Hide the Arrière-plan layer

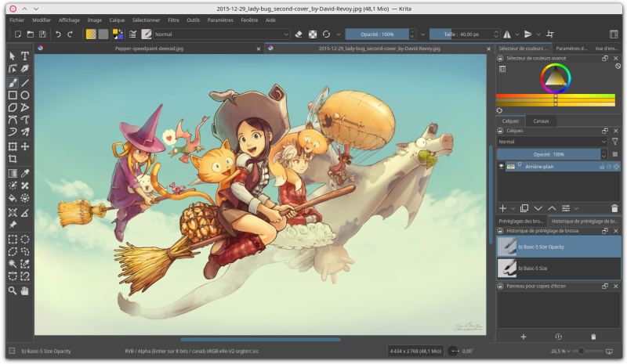pyautogui.click(x=501, y=167)
